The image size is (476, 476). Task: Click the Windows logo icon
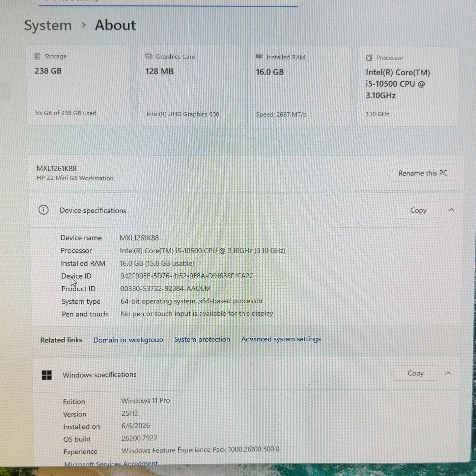pos(47,375)
